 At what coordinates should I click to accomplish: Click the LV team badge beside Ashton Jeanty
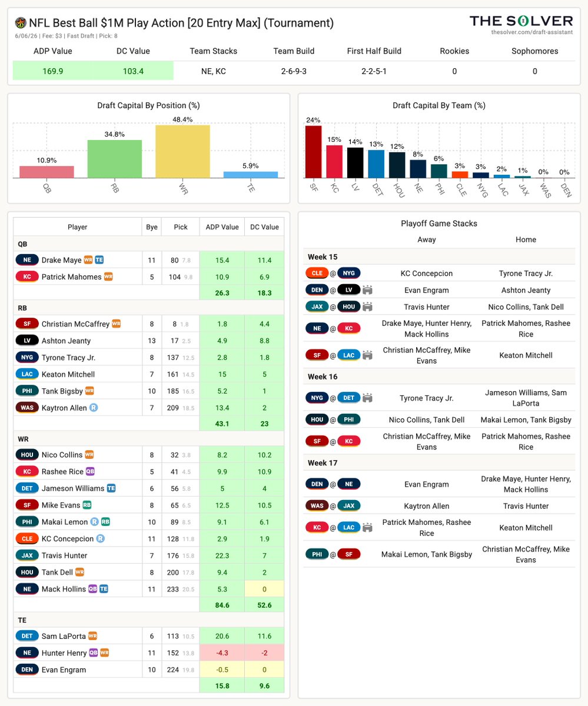coord(26,341)
